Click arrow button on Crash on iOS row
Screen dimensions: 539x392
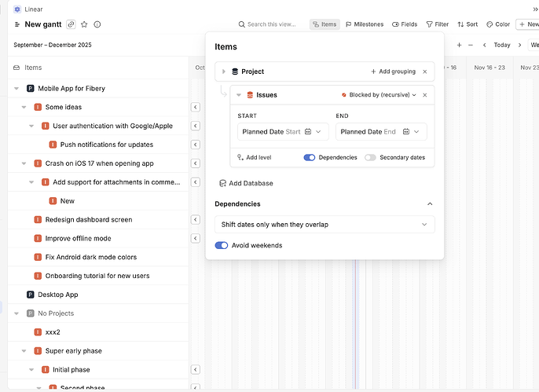click(x=195, y=163)
